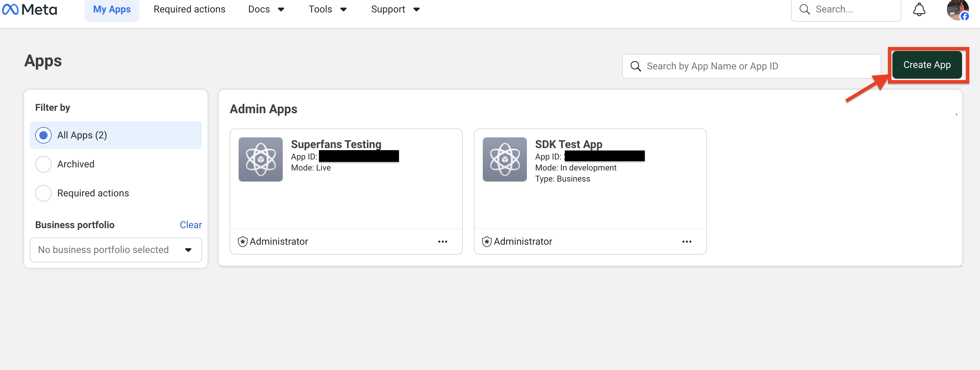980x370 pixels.
Task: Click the 'Mode: Live' text
Action: 311,168
